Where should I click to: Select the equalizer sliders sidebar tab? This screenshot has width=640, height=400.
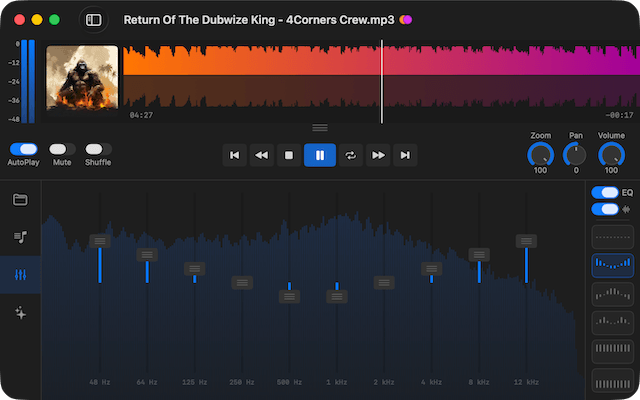tap(20, 275)
